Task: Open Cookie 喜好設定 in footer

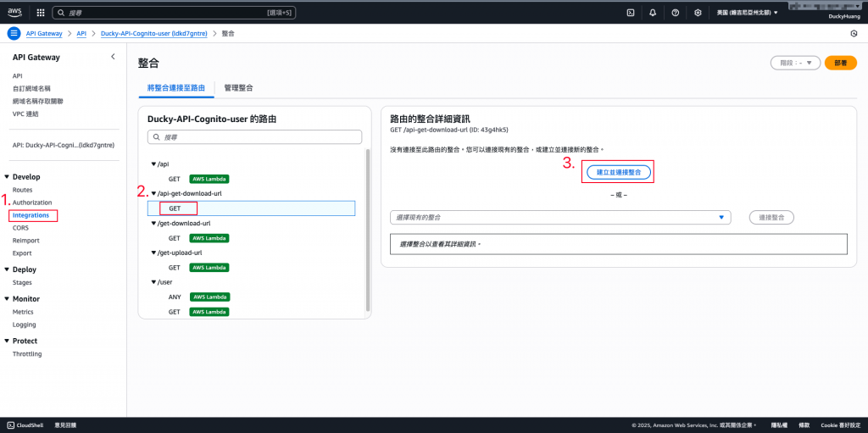Action: 839,425
